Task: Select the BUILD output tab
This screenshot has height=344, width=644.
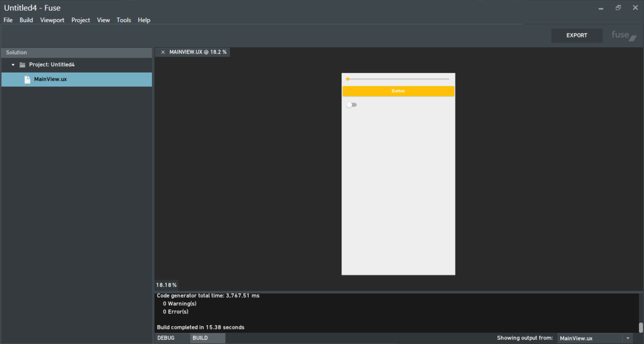Action: coord(200,338)
